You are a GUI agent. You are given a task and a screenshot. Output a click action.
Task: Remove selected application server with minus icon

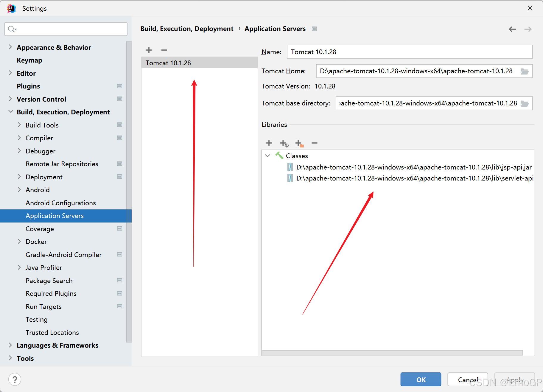[164, 50]
